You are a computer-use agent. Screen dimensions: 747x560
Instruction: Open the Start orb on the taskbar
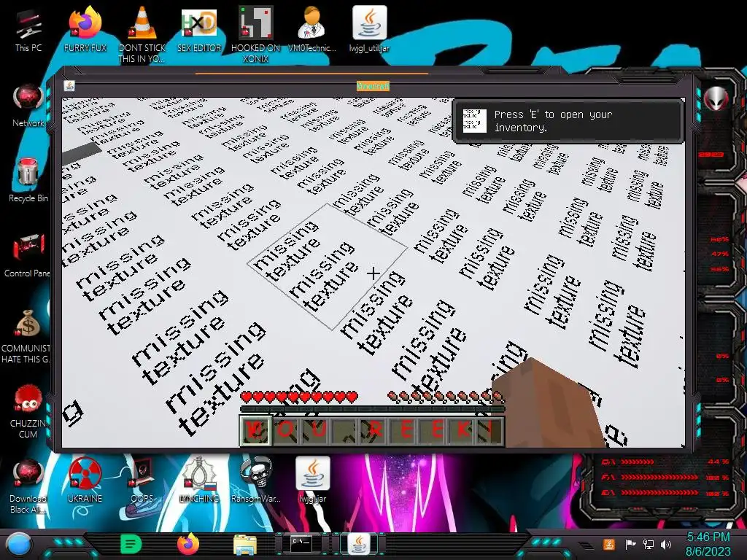(19, 545)
